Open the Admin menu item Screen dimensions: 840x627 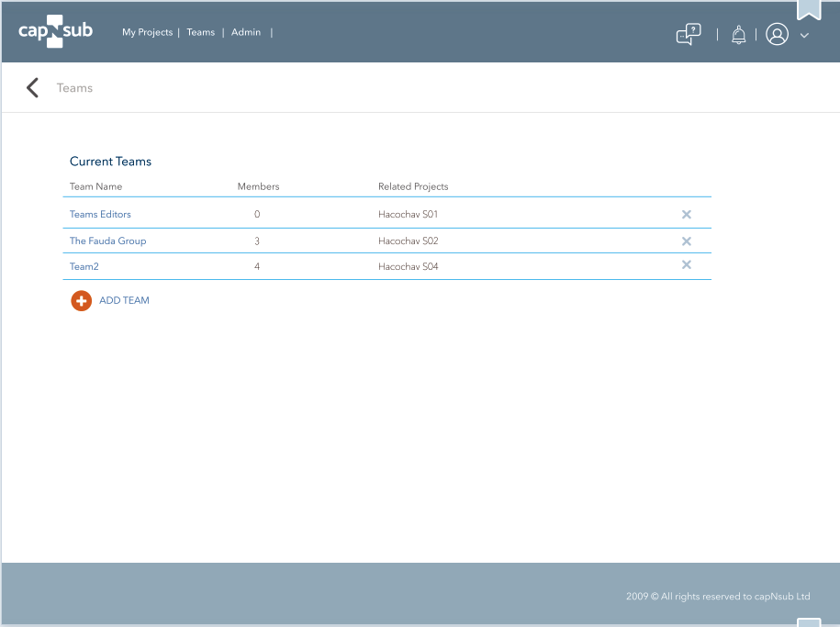coord(246,33)
